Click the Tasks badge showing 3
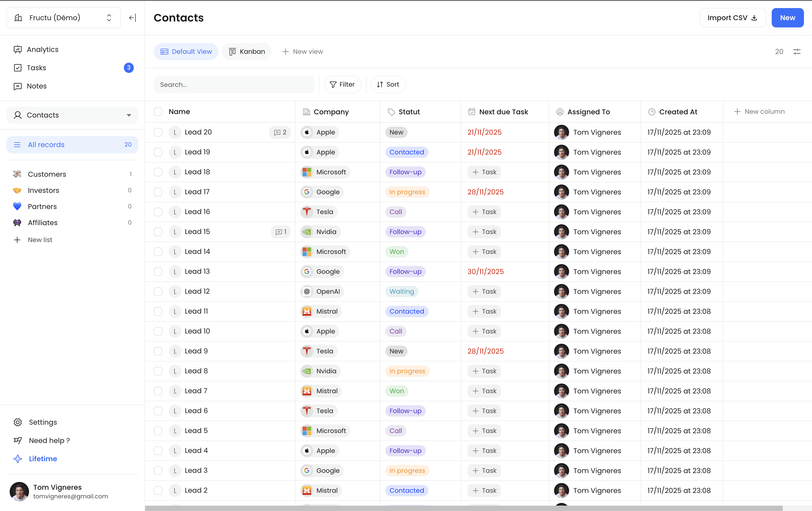The height and width of the screenshot is (511, 812). coord(128,68)
